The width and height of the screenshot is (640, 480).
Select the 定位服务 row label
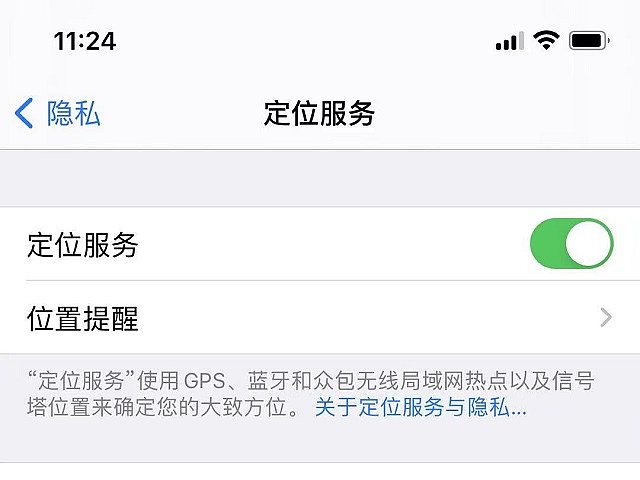83,245
